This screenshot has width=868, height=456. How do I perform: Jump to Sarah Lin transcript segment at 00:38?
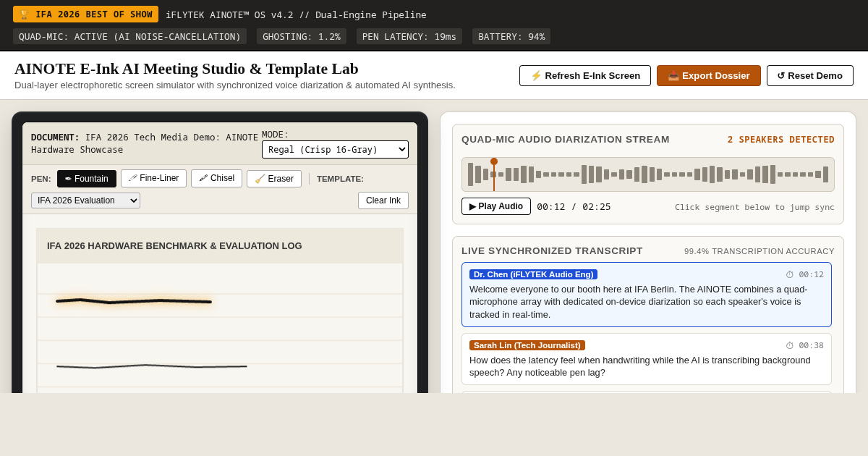647,359
